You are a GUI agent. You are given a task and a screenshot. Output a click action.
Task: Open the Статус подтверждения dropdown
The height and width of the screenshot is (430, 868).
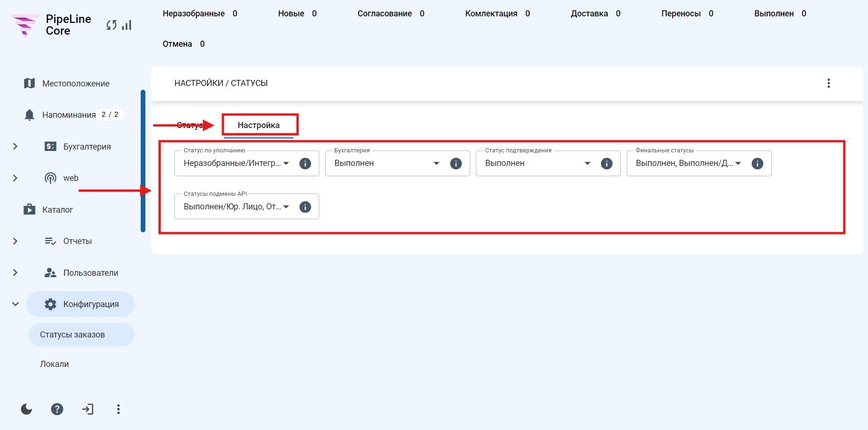tap(538, 163)
